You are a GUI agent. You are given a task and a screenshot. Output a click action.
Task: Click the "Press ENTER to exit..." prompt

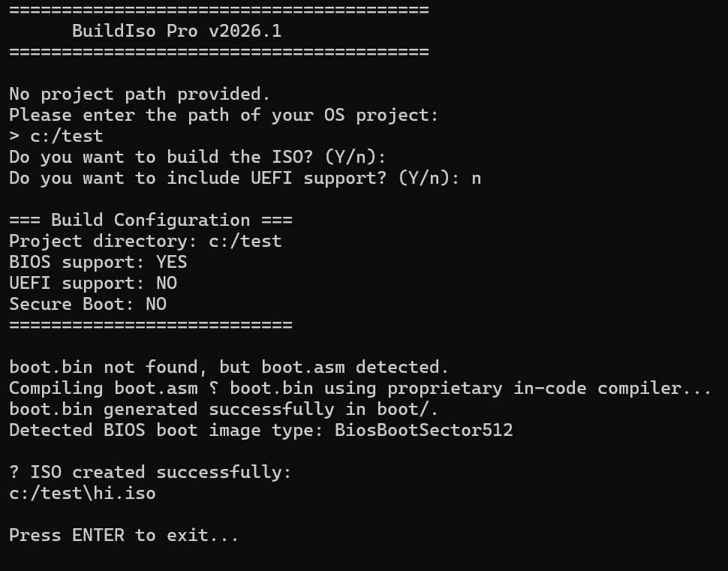pyautogui.click(x=124, y=535)
